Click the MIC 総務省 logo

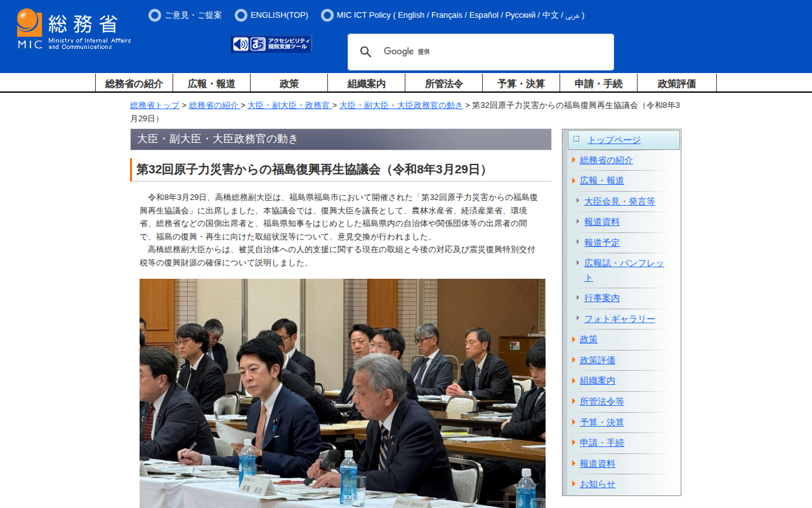[x=74, y=29]
